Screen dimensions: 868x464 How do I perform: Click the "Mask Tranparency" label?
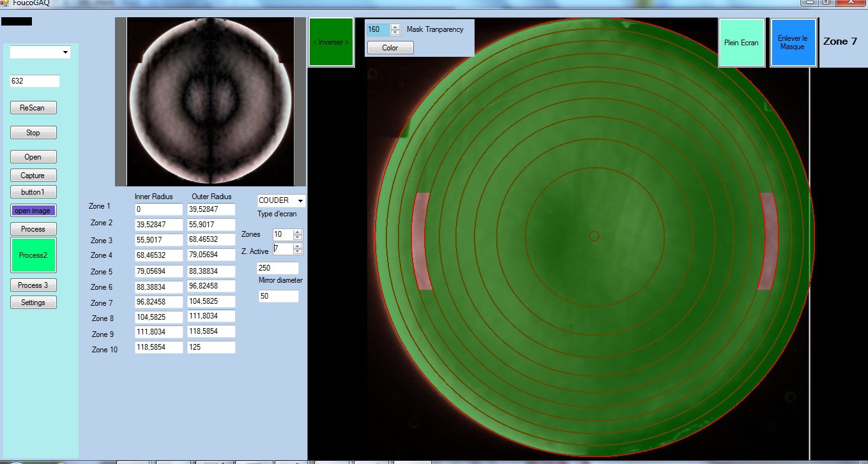(x=435, y=29)
